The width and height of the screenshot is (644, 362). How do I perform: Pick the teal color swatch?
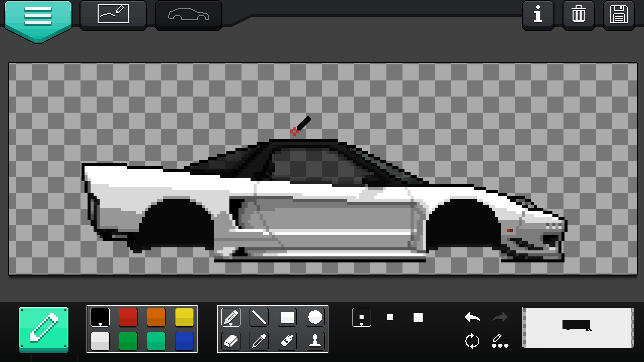(156, 341)
